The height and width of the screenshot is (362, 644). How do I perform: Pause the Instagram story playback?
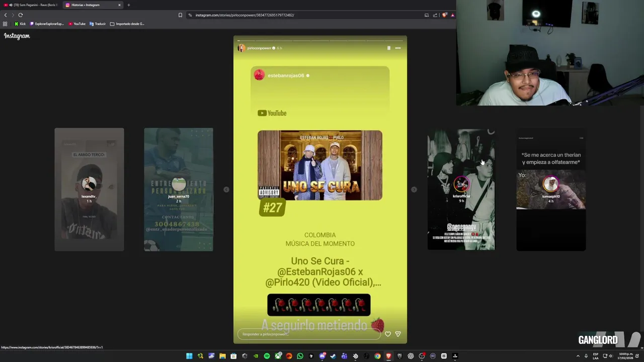388,48
